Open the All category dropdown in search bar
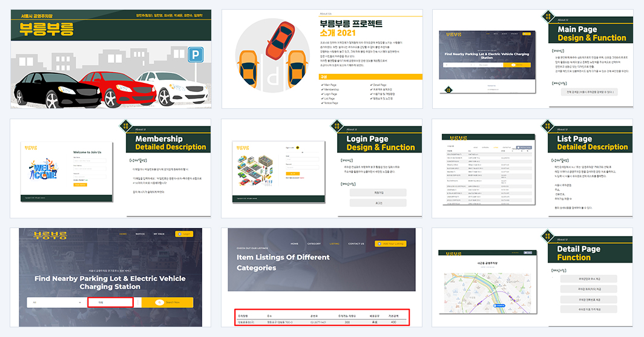Screen dimensions: 644x337 [x=57, y=303]
